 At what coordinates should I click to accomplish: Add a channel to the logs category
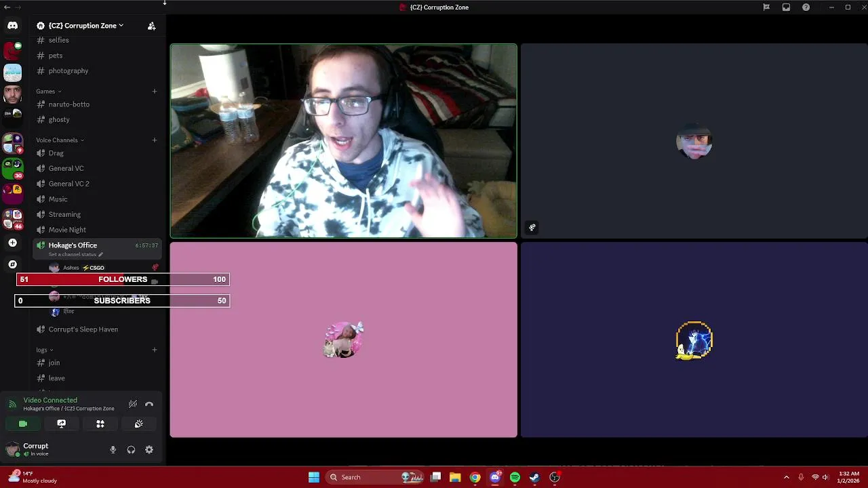[x=155, y=350]
